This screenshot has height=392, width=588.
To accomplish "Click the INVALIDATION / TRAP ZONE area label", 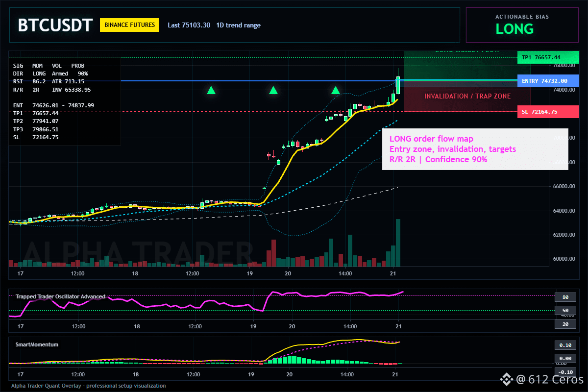I will click(x=467, y=97).
